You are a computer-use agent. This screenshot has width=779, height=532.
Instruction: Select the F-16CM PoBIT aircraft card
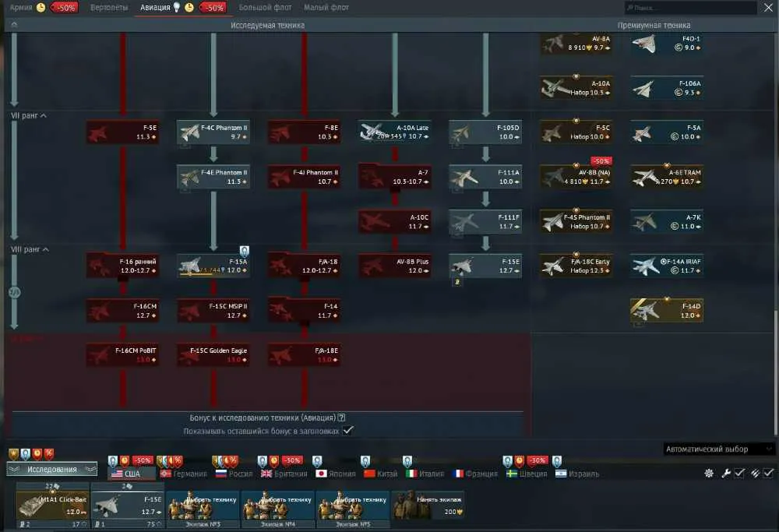click(123, 354)
